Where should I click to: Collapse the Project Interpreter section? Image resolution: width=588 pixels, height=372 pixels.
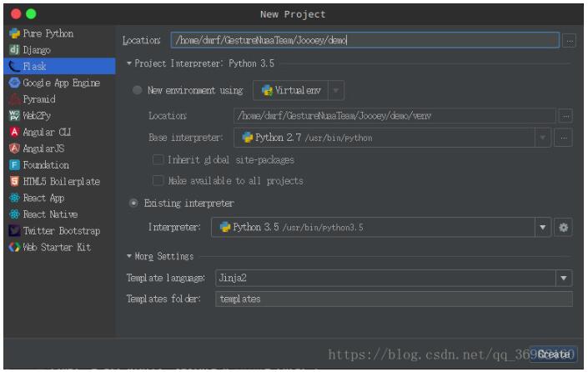129,63
